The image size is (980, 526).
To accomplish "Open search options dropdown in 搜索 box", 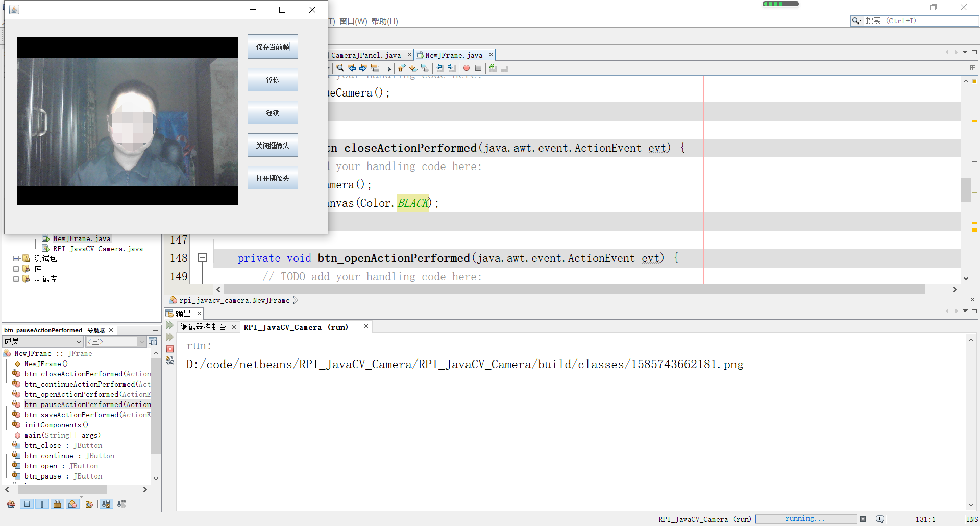I will [x=857, y=21].
